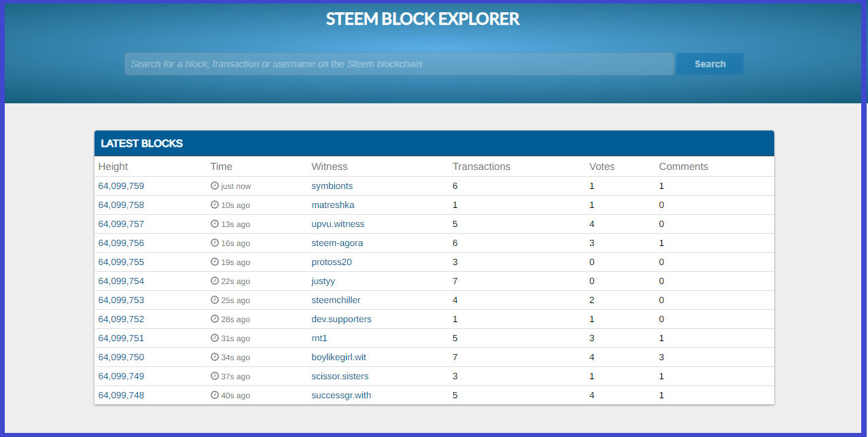Viewport: 868px width, 437px height.
Task: Click the Search button
Action: (x=710, y=64)
